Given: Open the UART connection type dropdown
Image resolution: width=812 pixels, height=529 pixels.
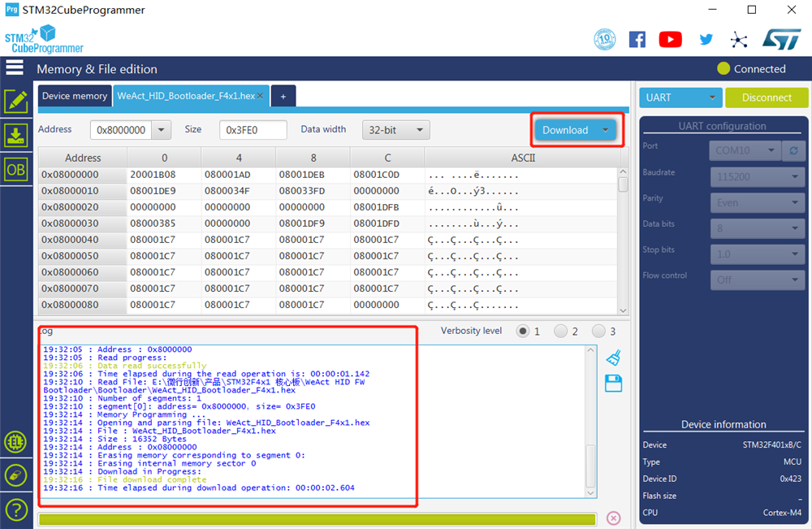Looking at the screenshot, I should [680, 98].
